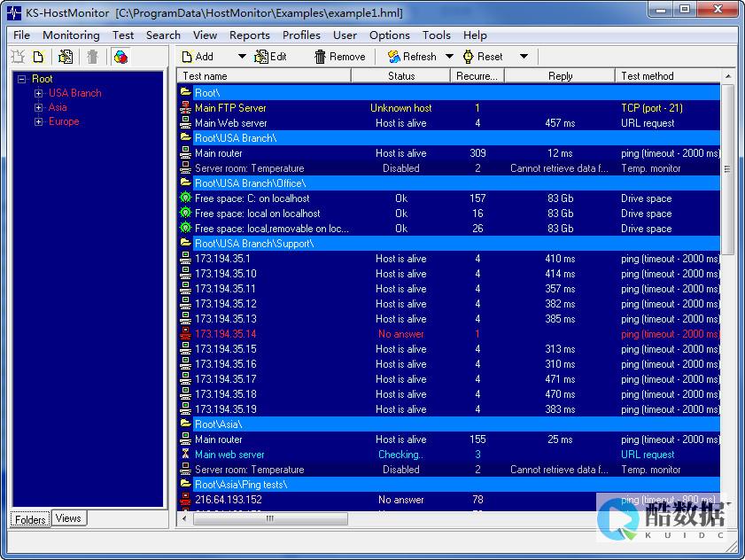Open the Tools menu
The image size is (745, 560).
(x=437, y=35)
